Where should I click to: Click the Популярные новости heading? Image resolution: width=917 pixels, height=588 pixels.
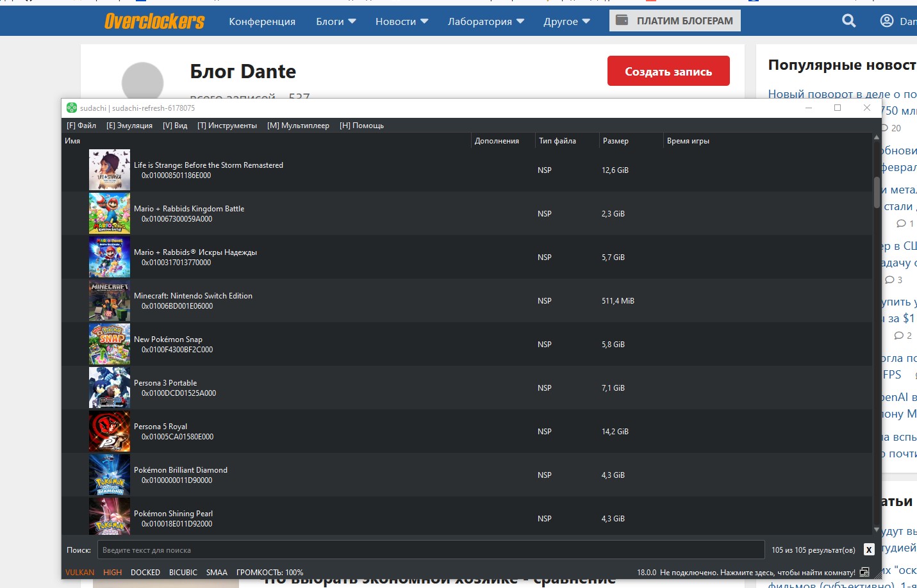[x=842, y=65]
